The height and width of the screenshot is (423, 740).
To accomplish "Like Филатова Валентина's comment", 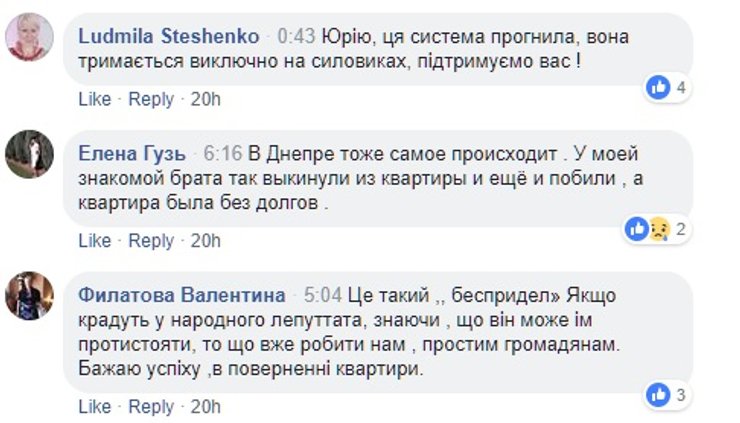I will (94, 407).
